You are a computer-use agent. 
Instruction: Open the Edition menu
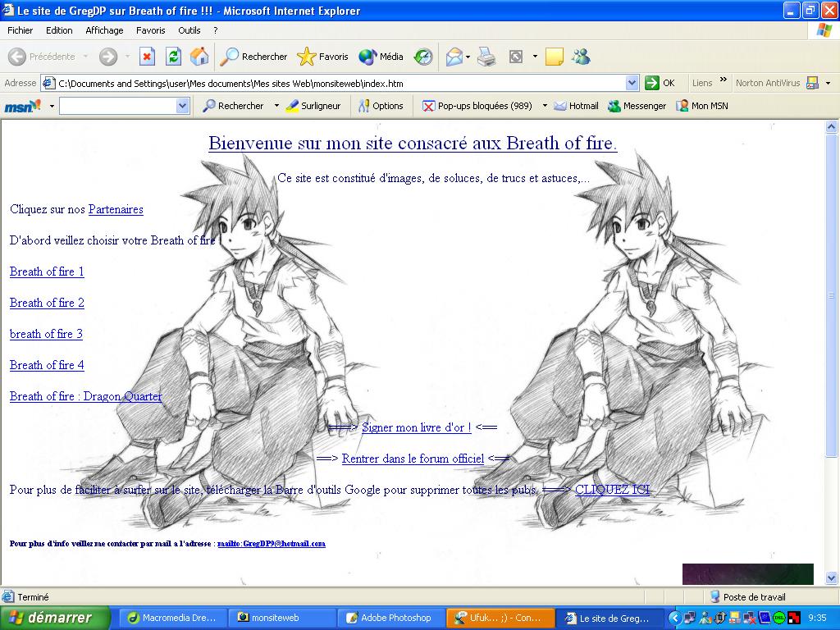pos(59,30)
